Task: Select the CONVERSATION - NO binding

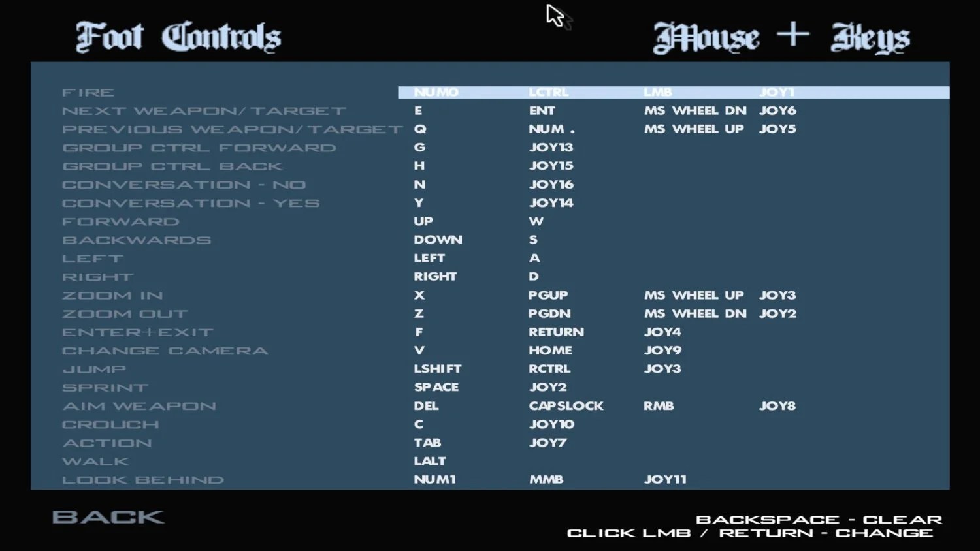Action: 490,185
